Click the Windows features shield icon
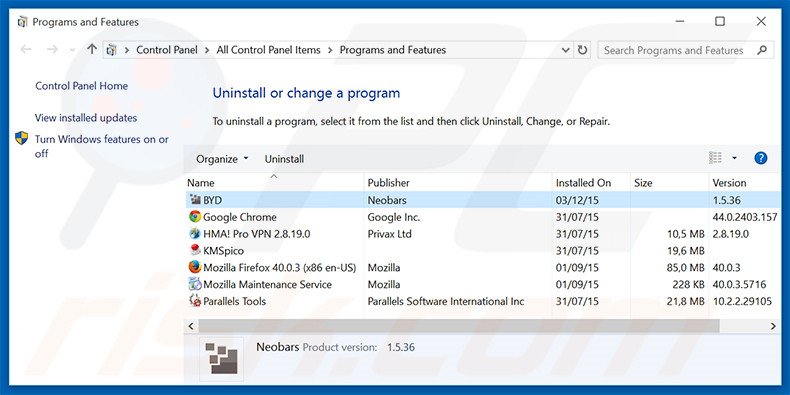The height and width of the screenshot is (395, 790). click(x=22, y=138)
